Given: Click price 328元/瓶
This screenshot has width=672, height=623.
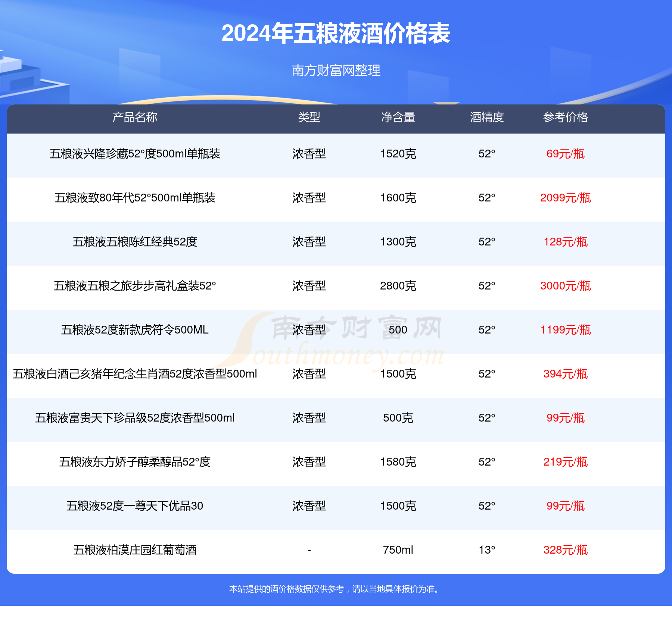Looking at the screenshot, I should [566, 550].
